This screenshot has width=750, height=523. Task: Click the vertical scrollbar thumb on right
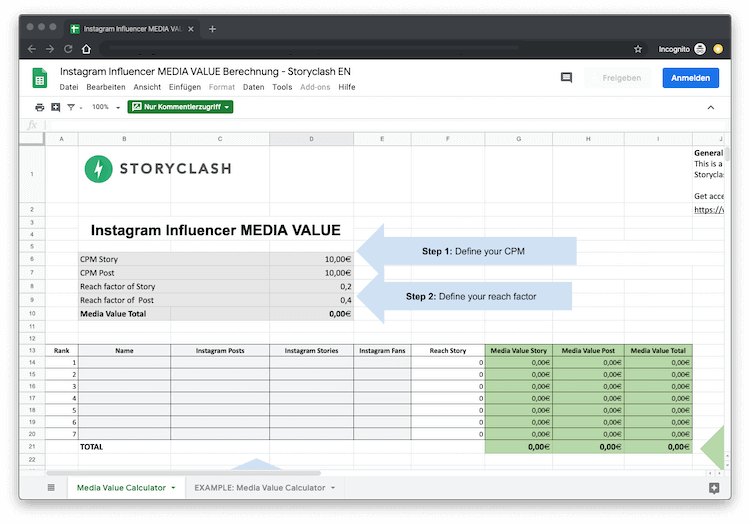point(727,154)
